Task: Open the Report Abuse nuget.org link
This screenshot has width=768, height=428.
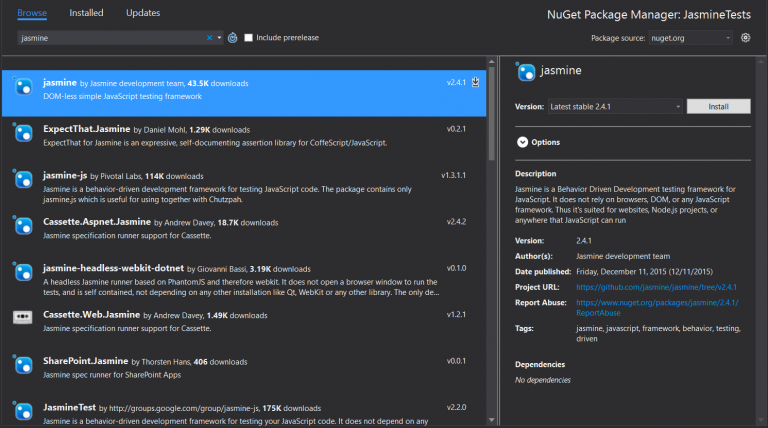Action: (x=657, y=308)
